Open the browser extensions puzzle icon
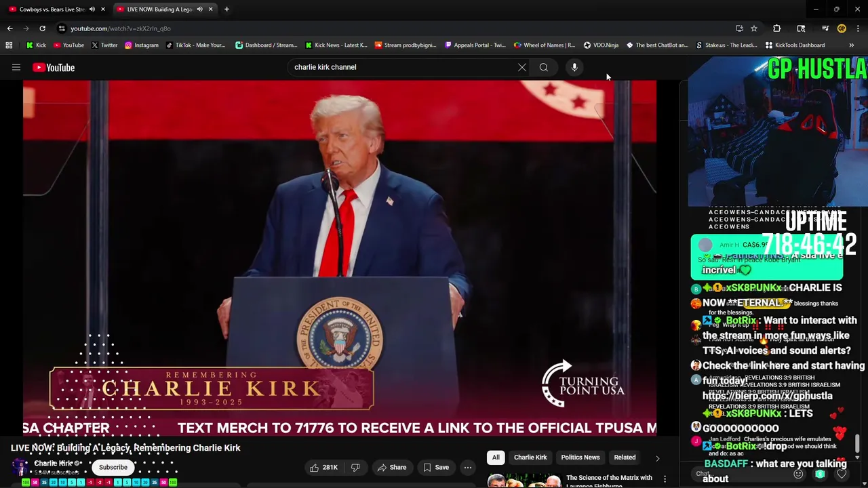This screenshot has width=868, height=488. click(x=776, y=28)
